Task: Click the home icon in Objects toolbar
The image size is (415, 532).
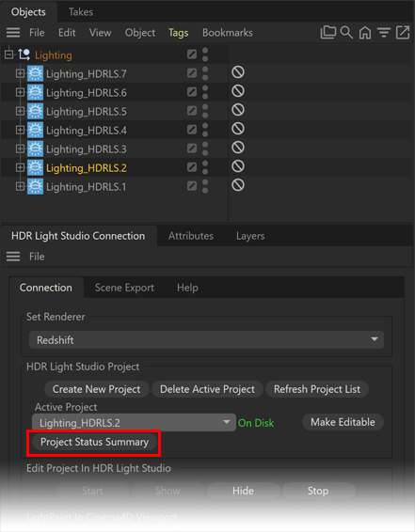Action: 365,33
